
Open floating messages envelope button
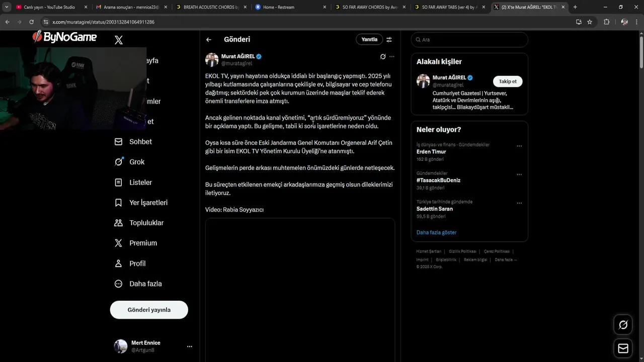click(623, 348)
